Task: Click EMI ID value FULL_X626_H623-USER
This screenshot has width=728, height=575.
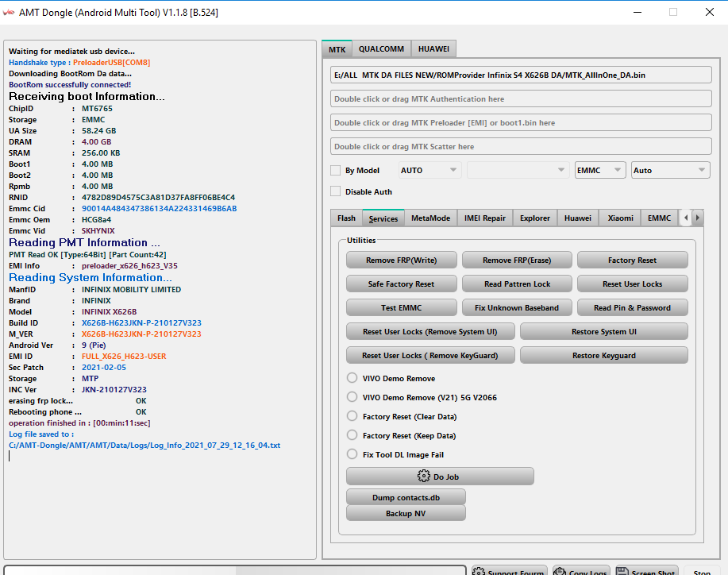Action: tap(124, 357)
